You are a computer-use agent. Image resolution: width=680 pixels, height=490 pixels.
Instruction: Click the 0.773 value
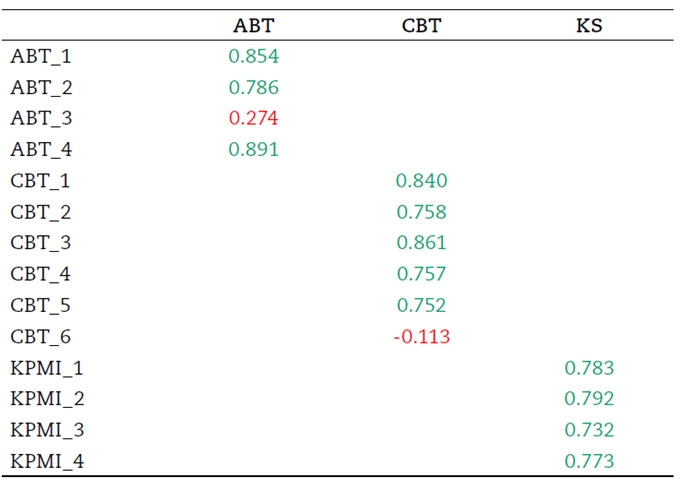589,461
